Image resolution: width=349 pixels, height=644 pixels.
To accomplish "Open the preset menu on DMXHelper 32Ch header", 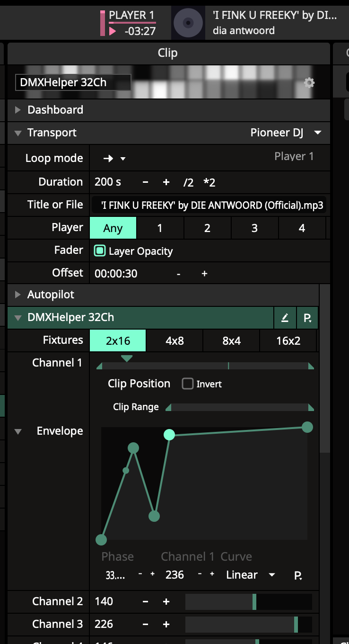I will click(x=307, y=318).
